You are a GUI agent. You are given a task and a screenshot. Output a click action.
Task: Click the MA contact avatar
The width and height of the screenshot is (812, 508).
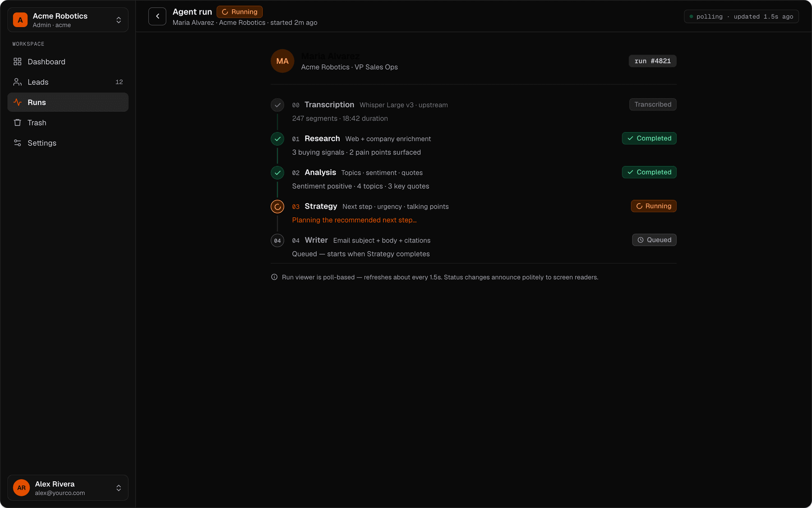(282, 61)
